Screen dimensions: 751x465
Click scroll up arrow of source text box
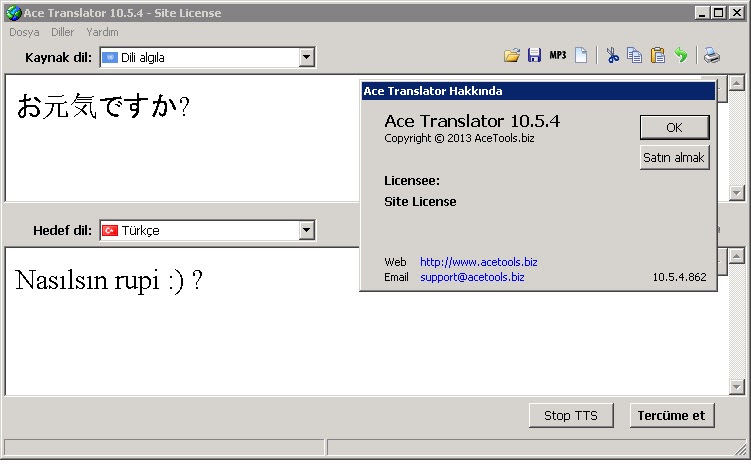(737, 83)
